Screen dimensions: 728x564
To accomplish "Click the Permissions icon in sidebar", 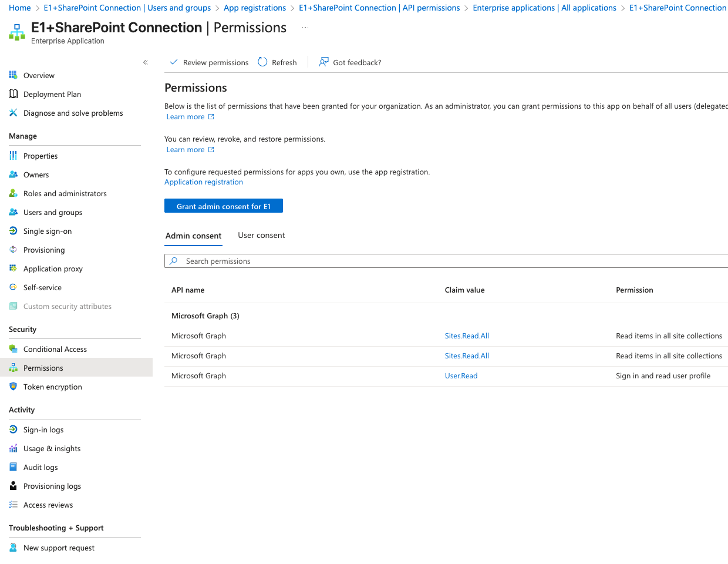I will coord(13,368).
